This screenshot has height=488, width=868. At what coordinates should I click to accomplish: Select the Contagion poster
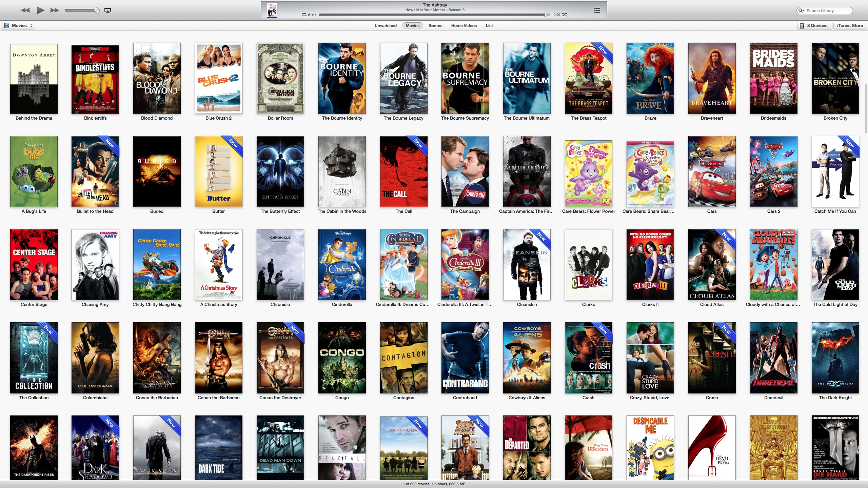[404, 358]
